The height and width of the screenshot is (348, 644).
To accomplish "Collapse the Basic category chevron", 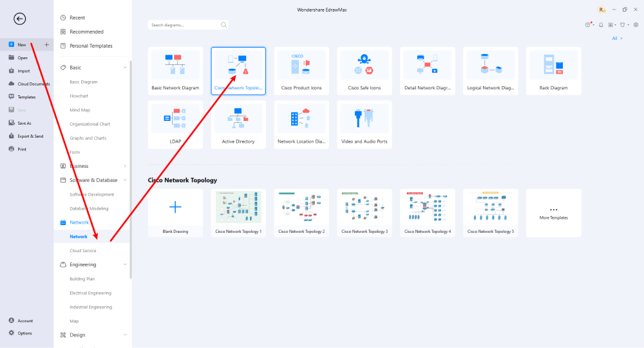I will pyautogui.click(x=125, y=68).
